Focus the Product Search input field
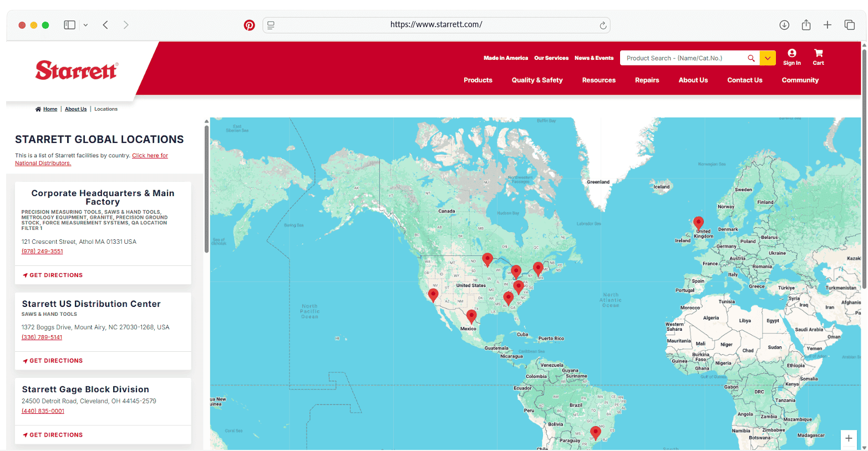The image size is (868, 451). click(682, 58)
